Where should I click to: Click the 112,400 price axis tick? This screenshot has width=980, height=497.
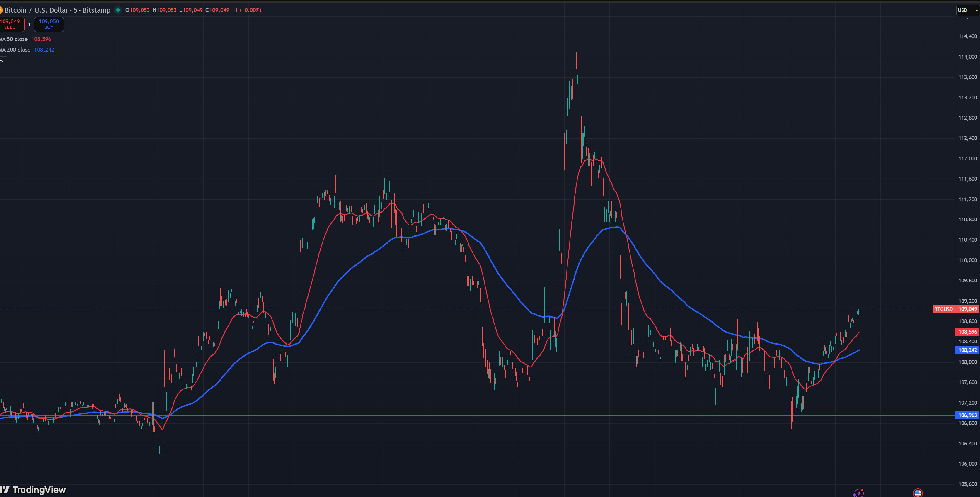[967, 138]
